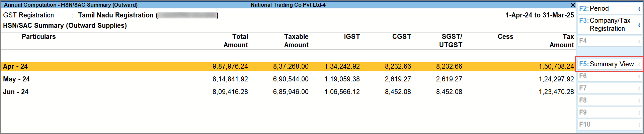The height and width of the screenshot is (134, 644).
Task: Select the May - 24 row
Action: click(16, 79)
